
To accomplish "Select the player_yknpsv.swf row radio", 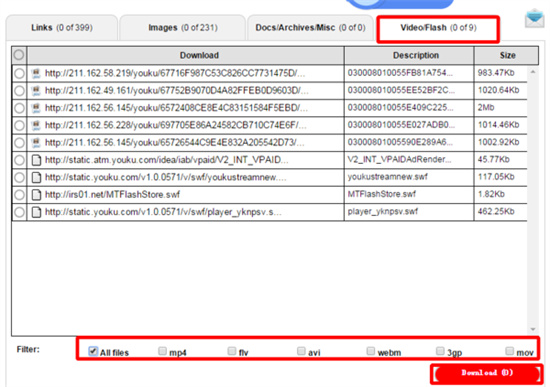I will point(19,212).
